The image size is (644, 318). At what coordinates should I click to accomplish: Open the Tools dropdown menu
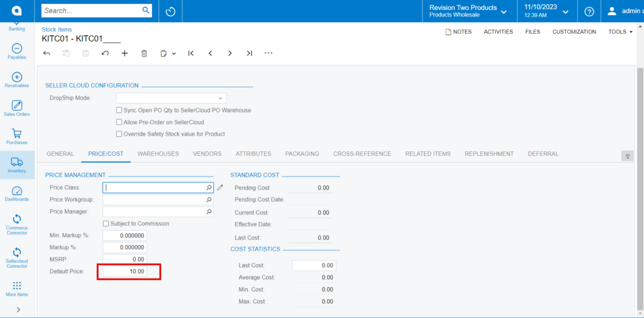pyautogui.click(x=620, y=31)
